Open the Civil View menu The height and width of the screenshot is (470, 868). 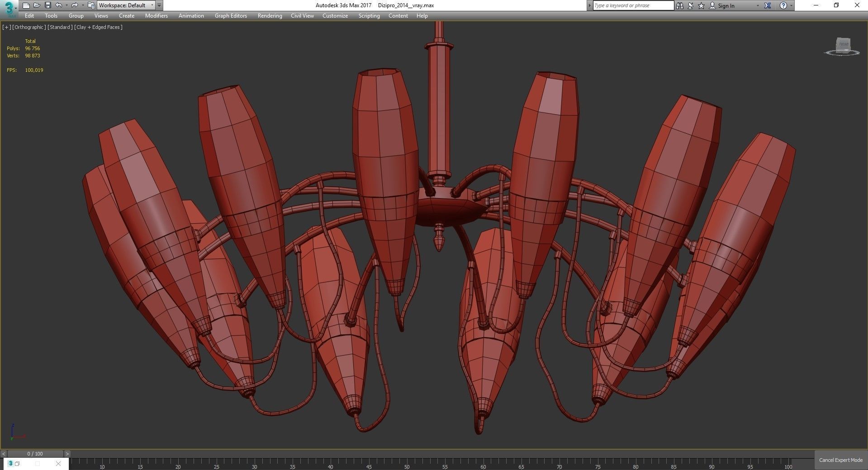tap(302, 16)
